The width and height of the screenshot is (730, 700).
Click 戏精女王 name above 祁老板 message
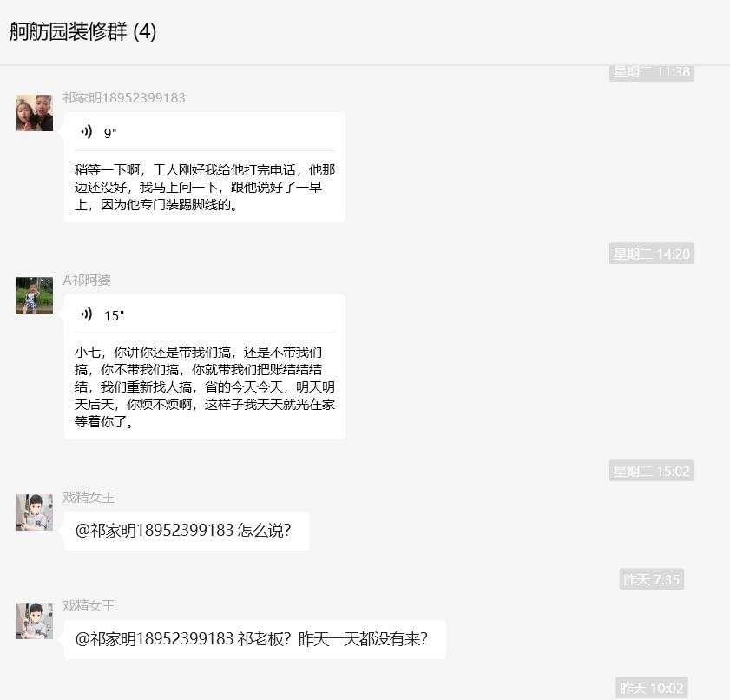[x=89, y=605]
